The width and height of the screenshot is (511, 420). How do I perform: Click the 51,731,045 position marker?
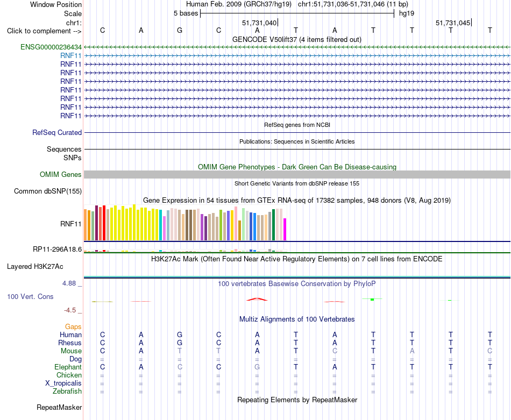(x=453, y=23)
